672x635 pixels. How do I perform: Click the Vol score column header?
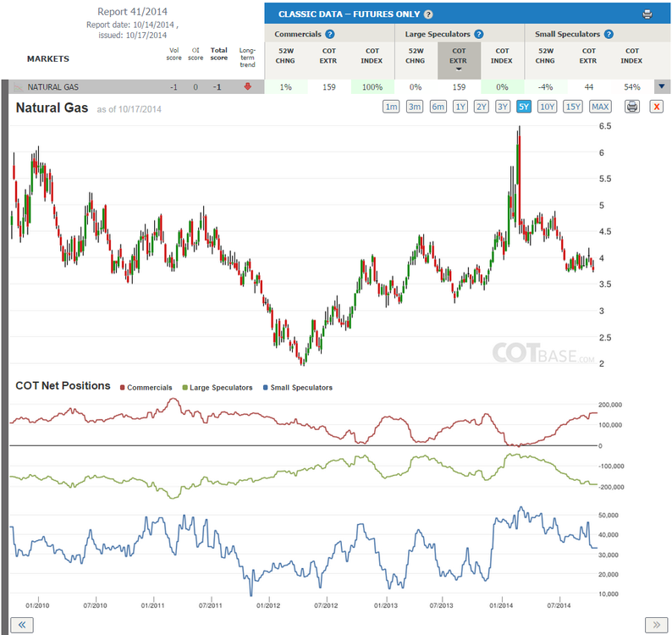point(174,54)
